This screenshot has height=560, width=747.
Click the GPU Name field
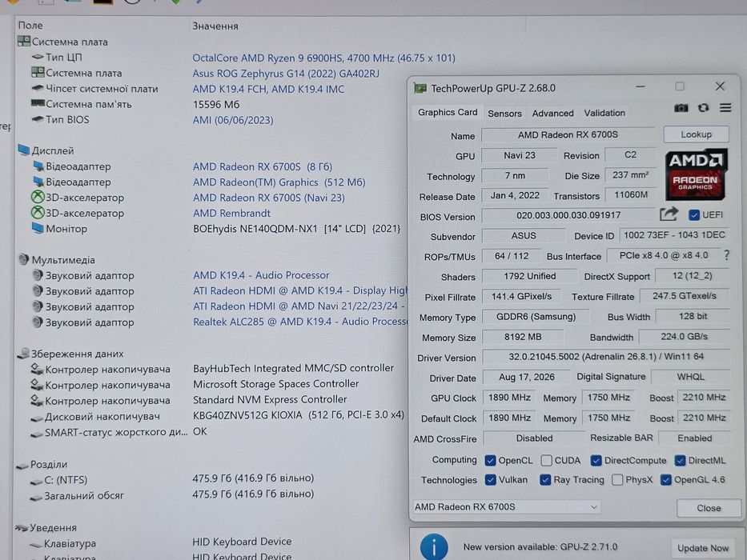point(568,134)
